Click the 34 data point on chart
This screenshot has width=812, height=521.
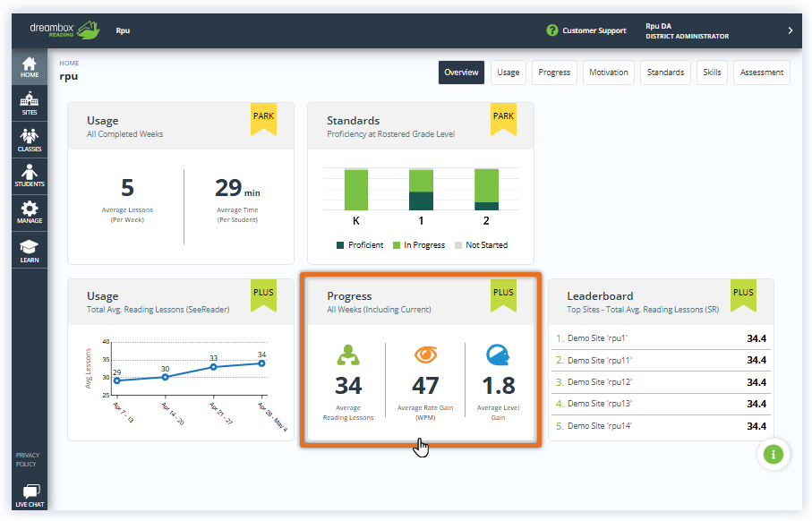[261, 363]
